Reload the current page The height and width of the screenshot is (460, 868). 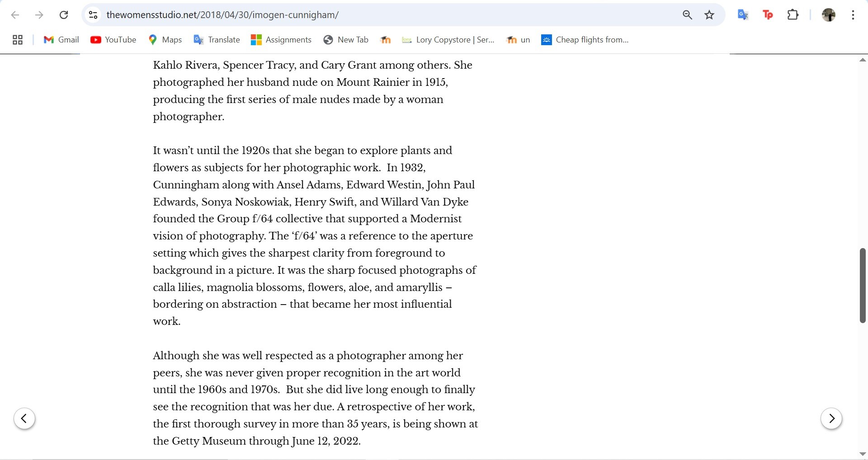point(64,15)
